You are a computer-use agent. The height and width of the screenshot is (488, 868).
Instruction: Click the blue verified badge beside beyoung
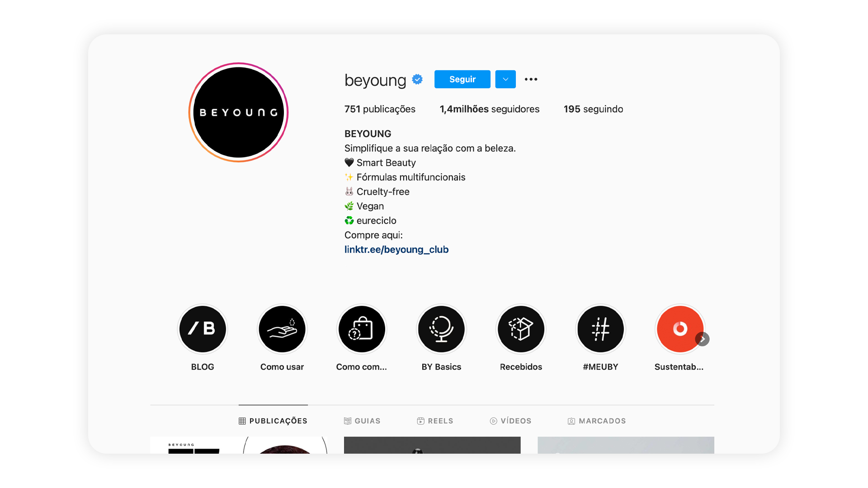417,79
